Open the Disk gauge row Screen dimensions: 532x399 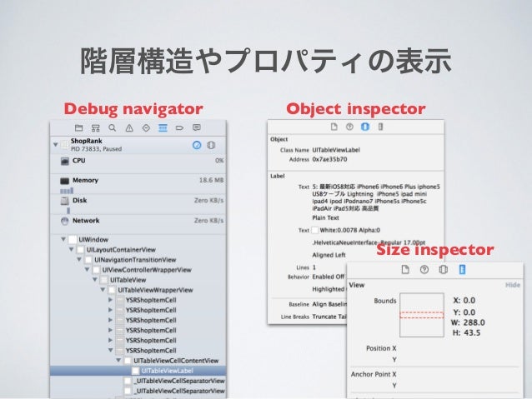[x=138, y=204]
